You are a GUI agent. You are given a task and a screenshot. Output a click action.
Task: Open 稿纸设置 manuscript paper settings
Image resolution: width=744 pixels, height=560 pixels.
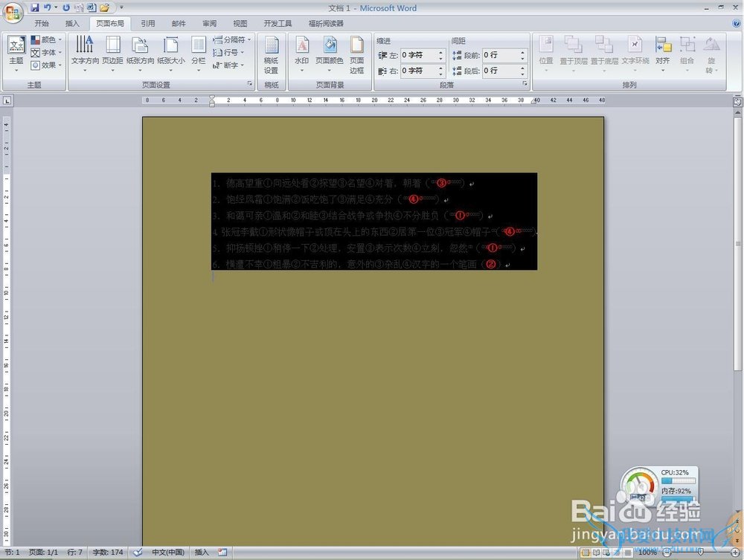pos(271,56)
